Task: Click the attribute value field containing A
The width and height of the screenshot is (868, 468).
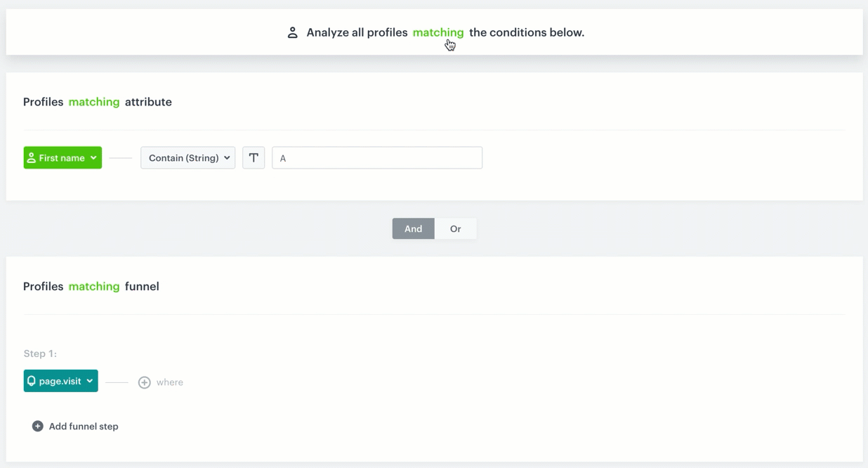Action: [376, 157]
